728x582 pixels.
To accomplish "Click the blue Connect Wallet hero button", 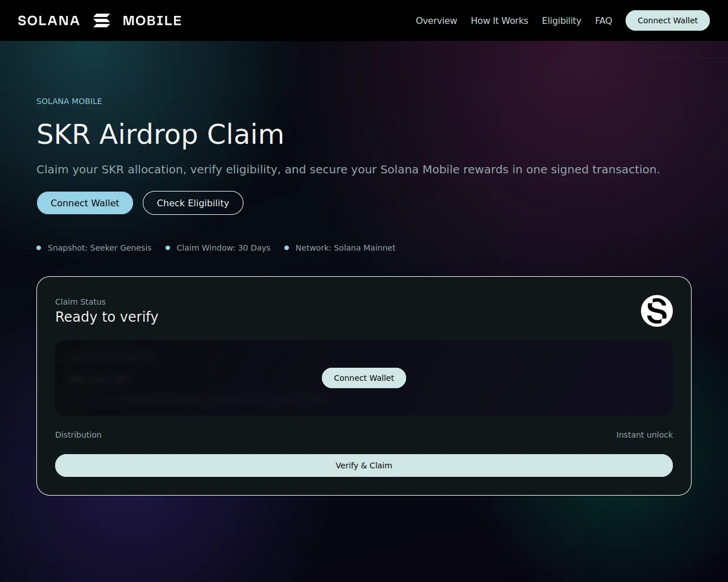I will [85, 203].
